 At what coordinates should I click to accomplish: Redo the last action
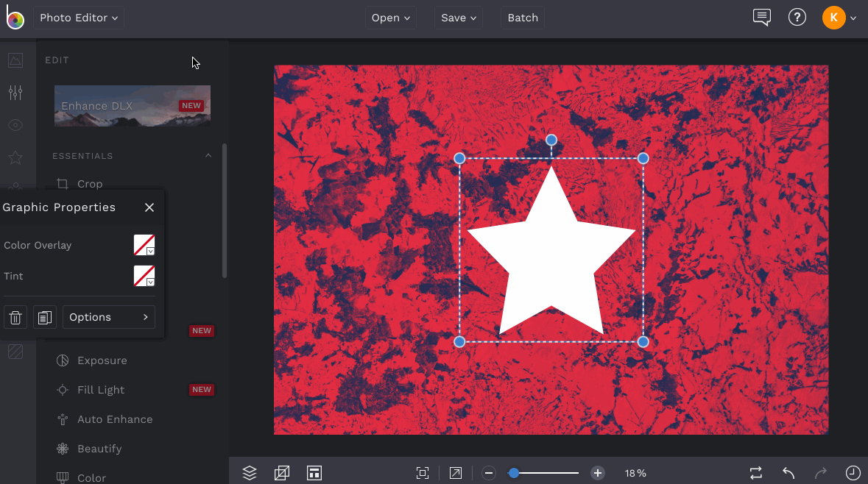[x=820, y=473]
